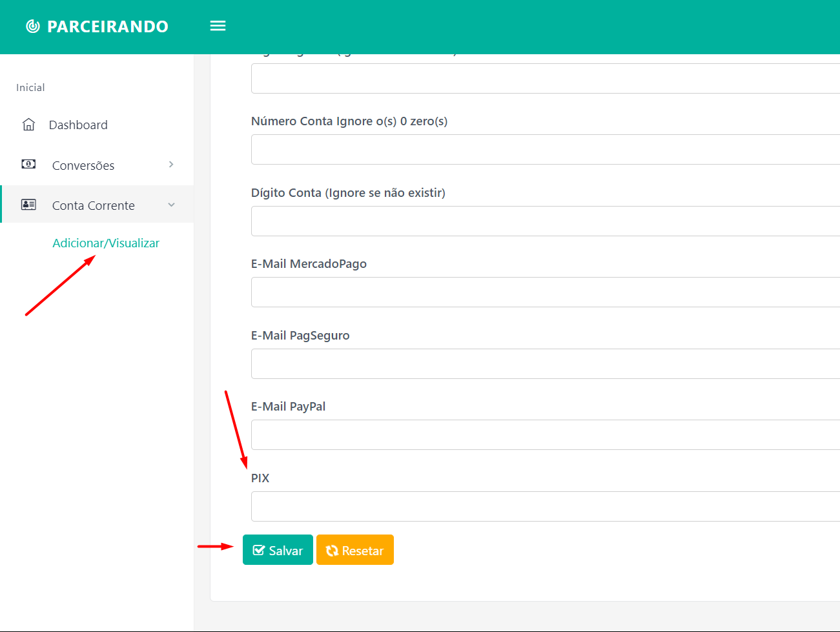Click the Dashboard home icon
The height and width of the screenshot is (632, 840).
coord(28,125)
